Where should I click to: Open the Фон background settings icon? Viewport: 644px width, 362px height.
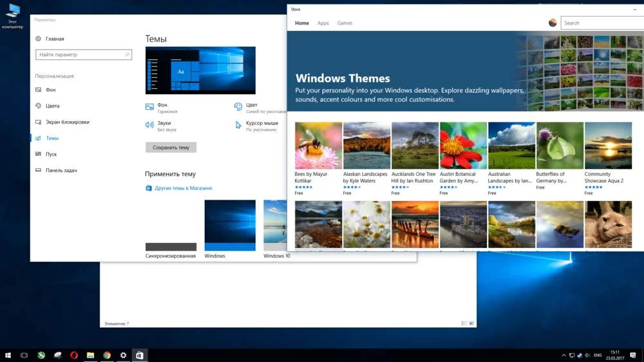(149, 107)
